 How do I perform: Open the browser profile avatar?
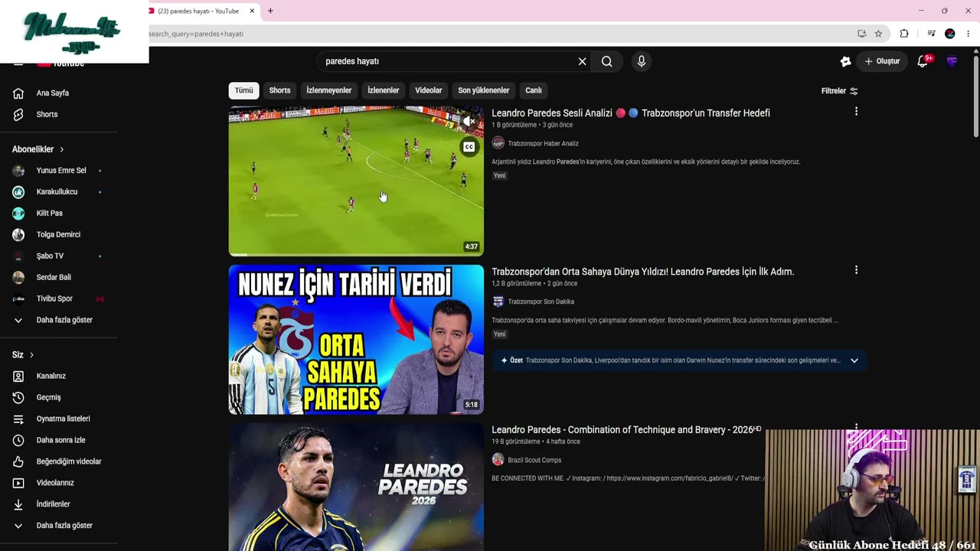pos(950,34)
